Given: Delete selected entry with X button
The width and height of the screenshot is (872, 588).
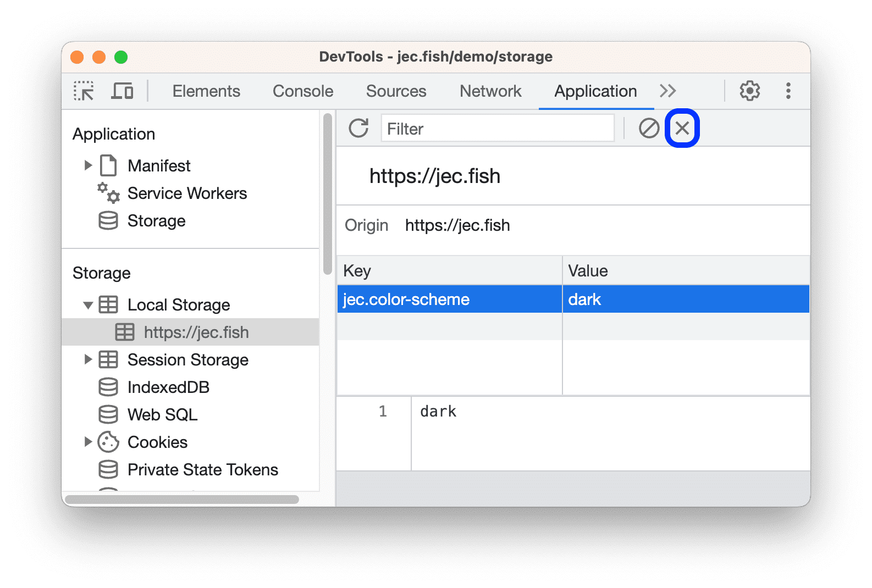Looking at the screenshot, I should pos(682,129).
